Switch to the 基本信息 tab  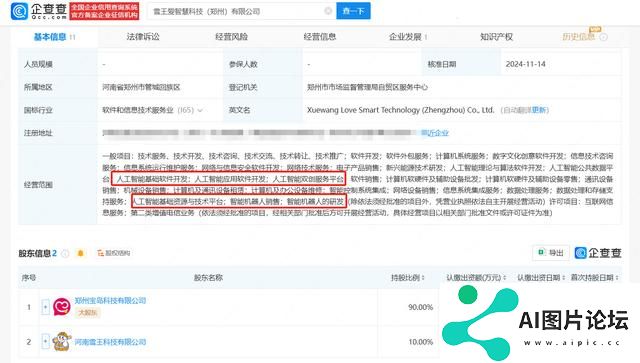50,37
